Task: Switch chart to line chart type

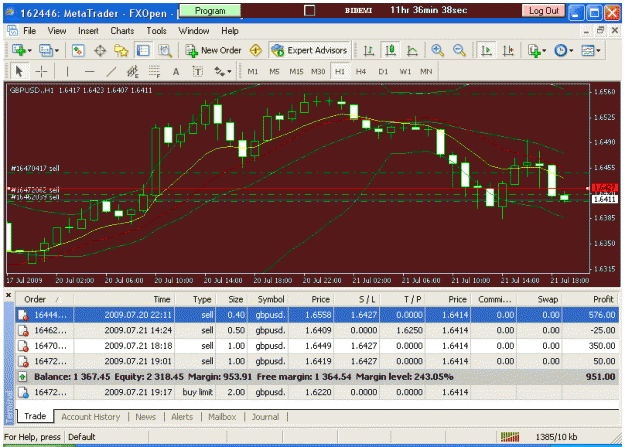Action: point(412,51)
